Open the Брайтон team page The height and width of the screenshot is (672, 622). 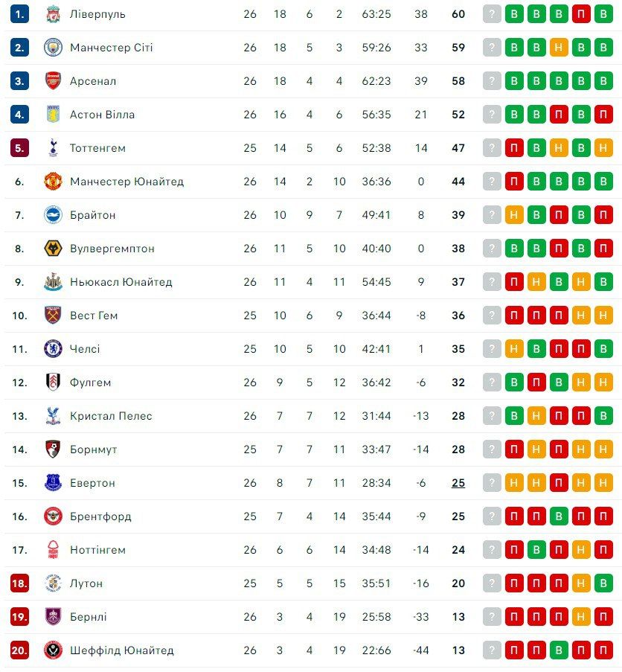(x=92, y=215)
